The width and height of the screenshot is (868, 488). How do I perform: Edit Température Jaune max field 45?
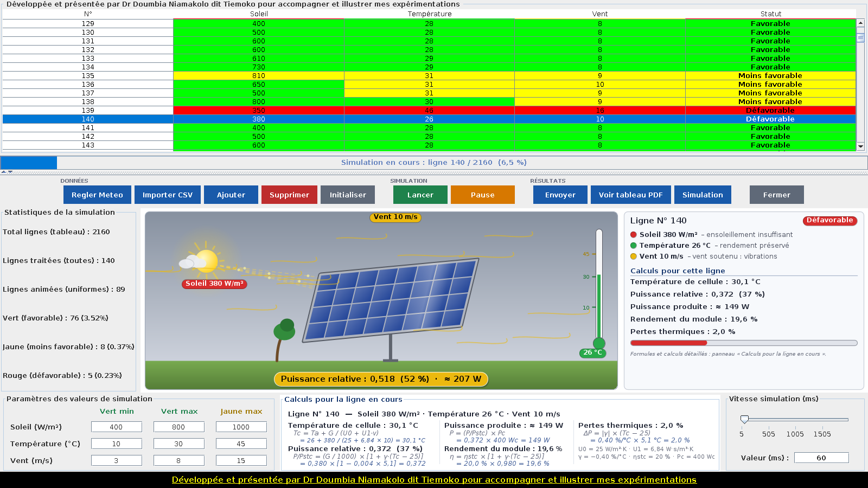click(x=241, y=444)
